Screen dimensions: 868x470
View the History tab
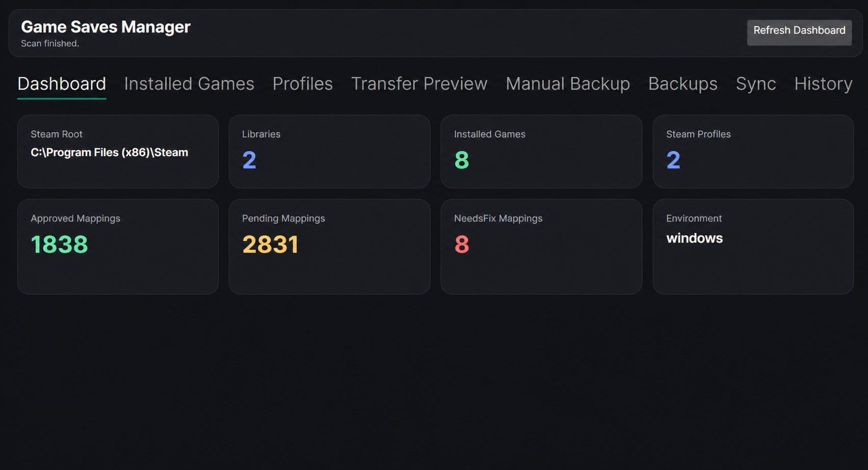point(823,84)
